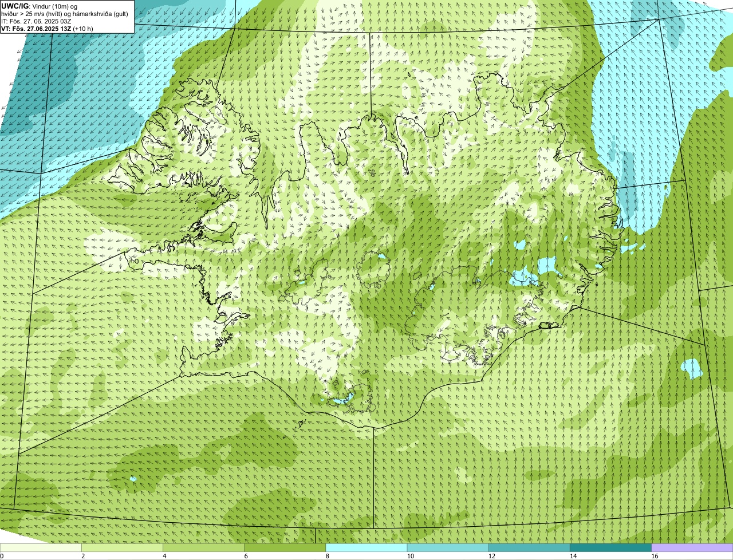Click the 4–6 m/s green legend swatch
Viewport: 733px width, 560px height.
204,547
